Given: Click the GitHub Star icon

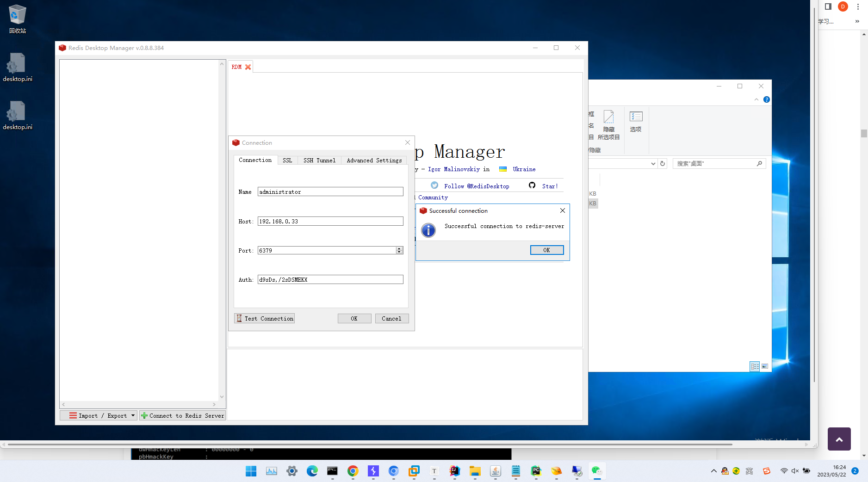Looking at the screenshot, I should pos(532,185).
